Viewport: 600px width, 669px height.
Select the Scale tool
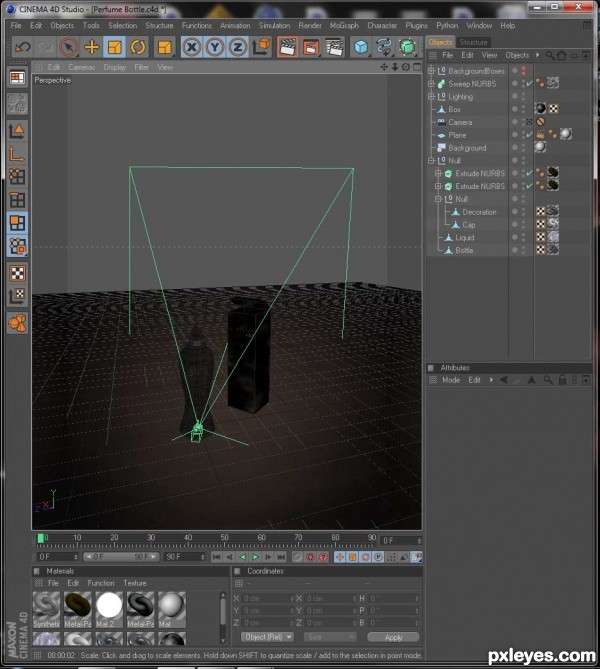tap(114, 47)
